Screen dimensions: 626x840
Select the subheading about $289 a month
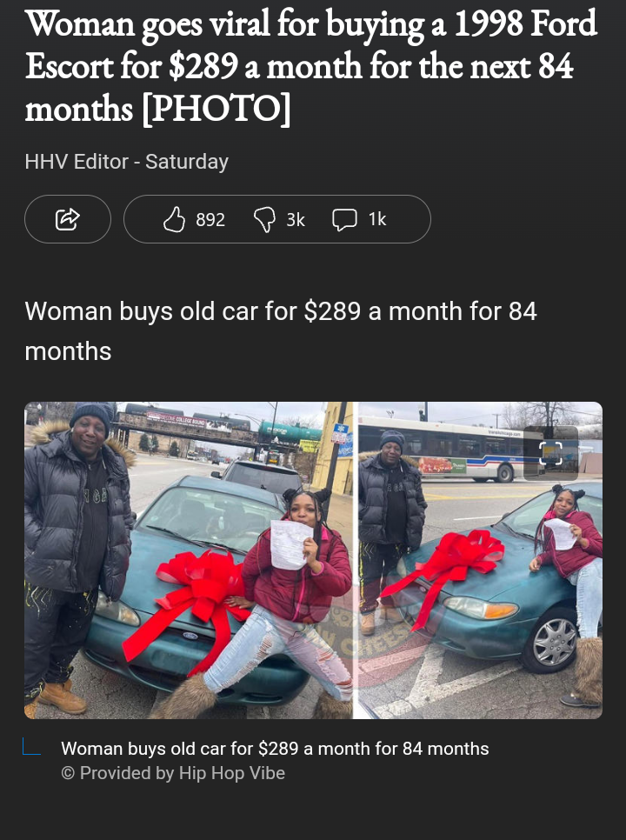(x=281, y=331)
